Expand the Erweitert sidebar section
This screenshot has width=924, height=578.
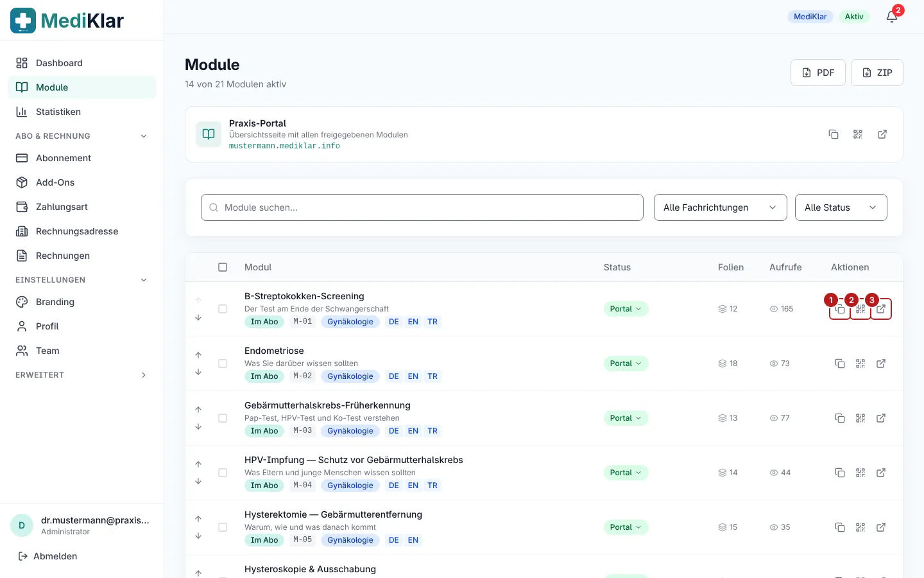[82, 375]
